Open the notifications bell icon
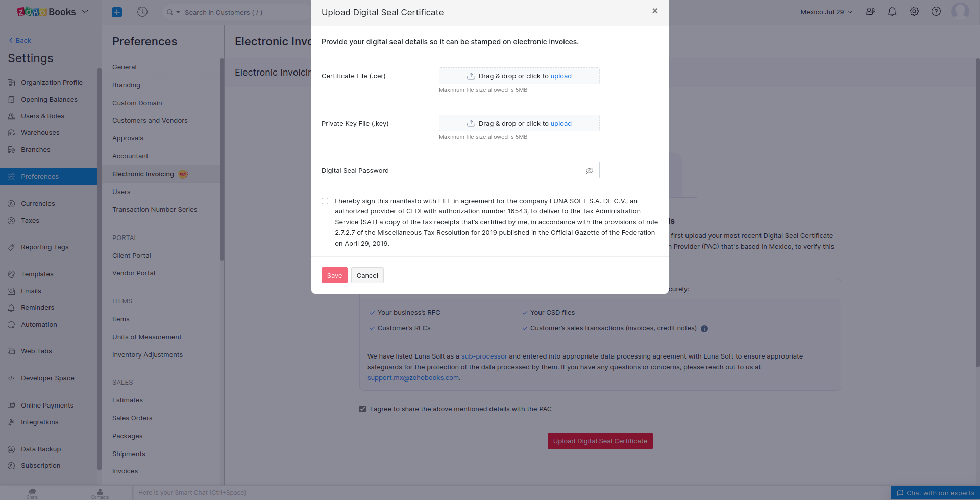Viewport: 980px width, 500px height. coord(892,11)
